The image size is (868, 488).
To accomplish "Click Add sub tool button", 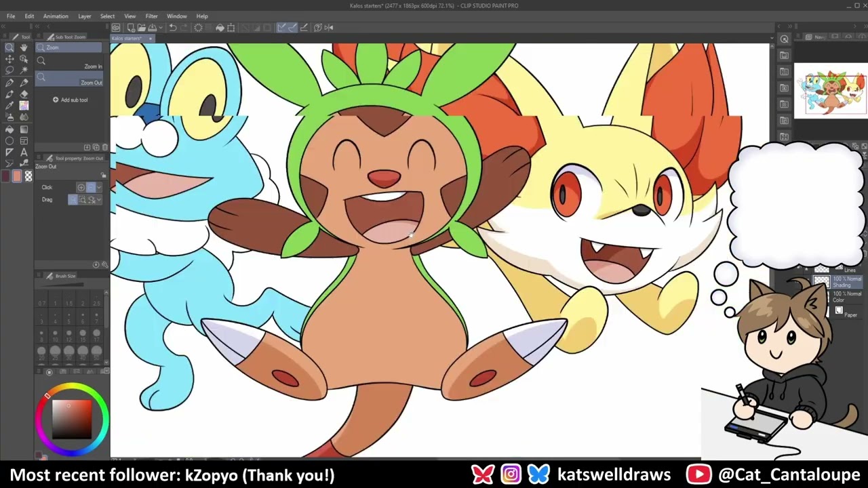I will pyautogui.click(x=71, y=100).
